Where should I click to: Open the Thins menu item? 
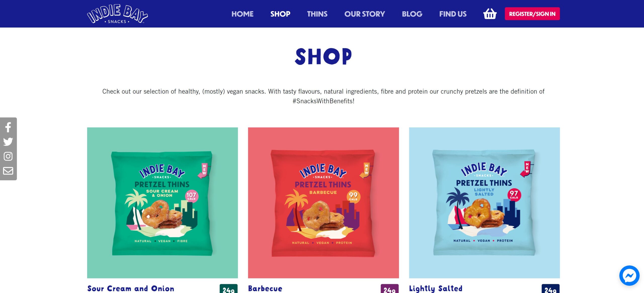[317, 14]
